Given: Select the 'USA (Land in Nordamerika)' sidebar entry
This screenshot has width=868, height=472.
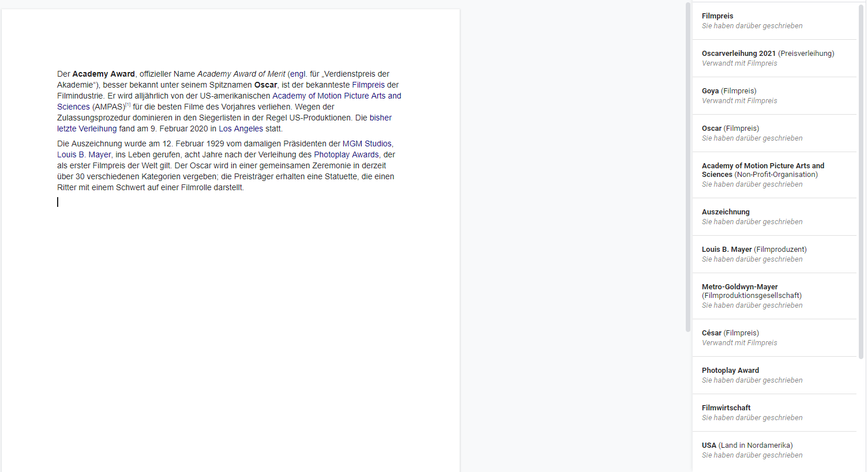Looking at the screenshot, I should 775,450.
